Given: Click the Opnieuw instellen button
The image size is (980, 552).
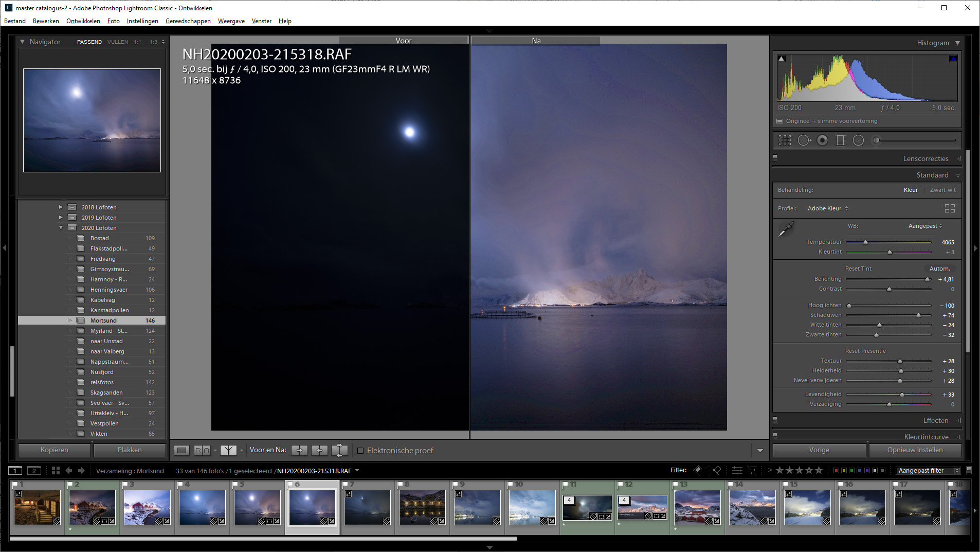Looking at the screenshot, I should coord(915,450).
